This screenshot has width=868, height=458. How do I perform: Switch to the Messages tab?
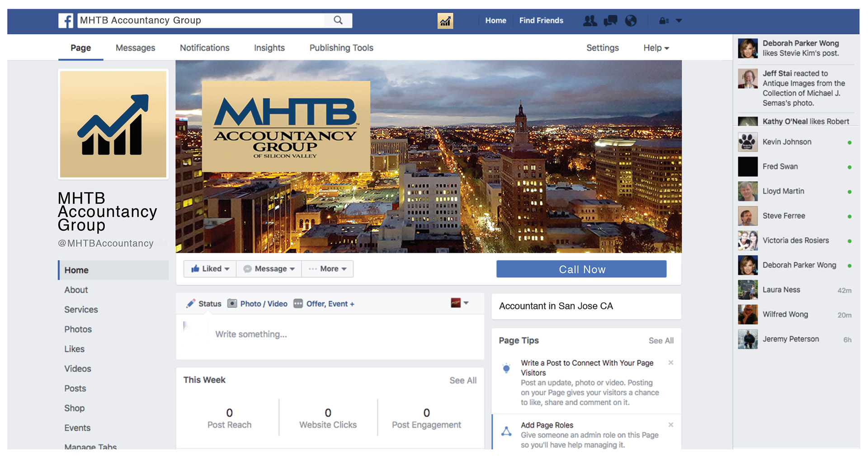[x=135, y=48]
